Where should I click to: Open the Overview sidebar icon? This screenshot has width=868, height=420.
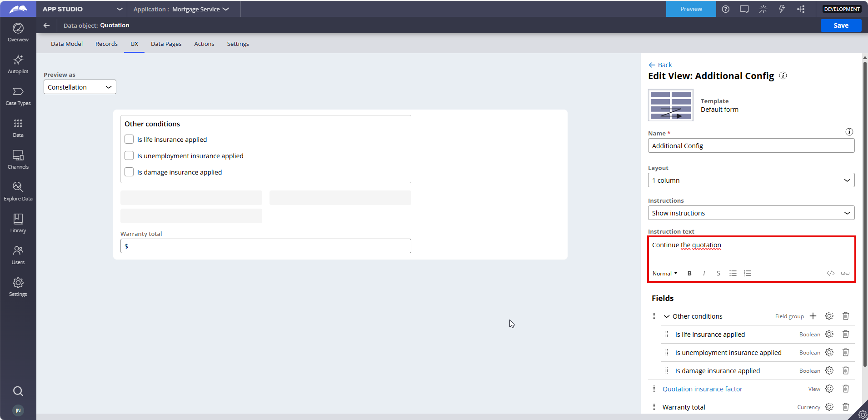[x=18, y=33]
